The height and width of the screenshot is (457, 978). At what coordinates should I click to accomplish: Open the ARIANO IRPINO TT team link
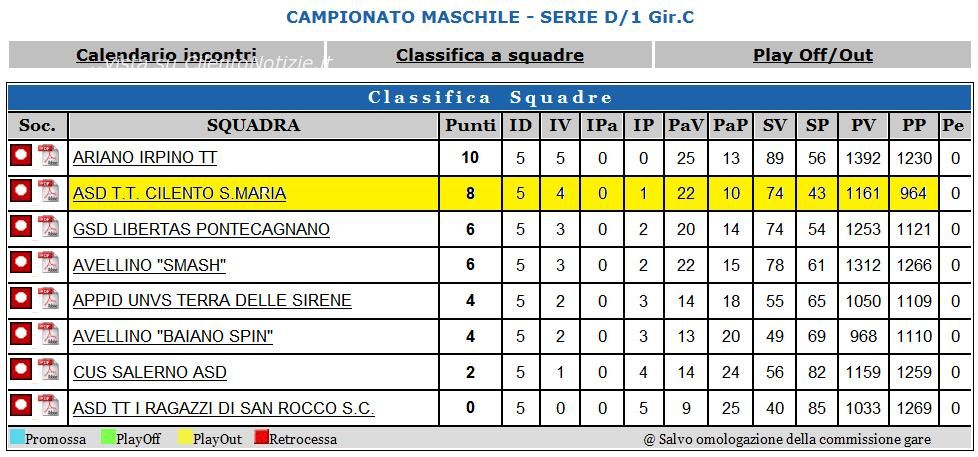click(145, 158)
